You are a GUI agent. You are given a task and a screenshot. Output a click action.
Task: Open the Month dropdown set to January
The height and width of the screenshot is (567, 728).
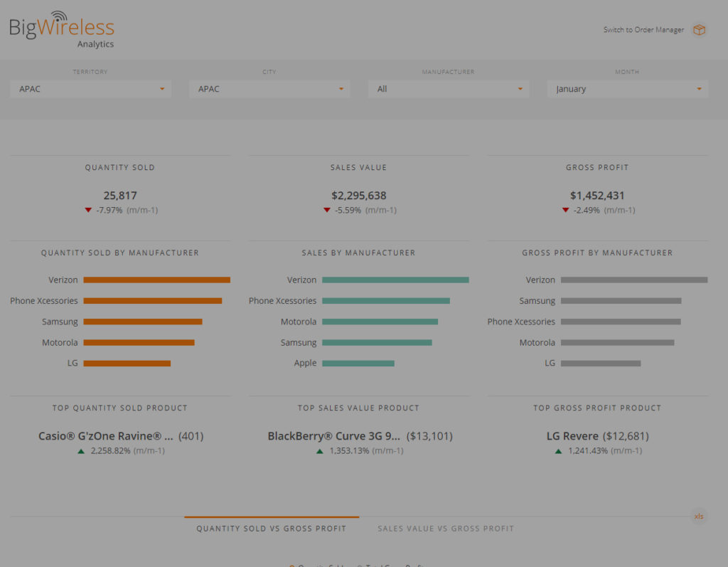628,89
